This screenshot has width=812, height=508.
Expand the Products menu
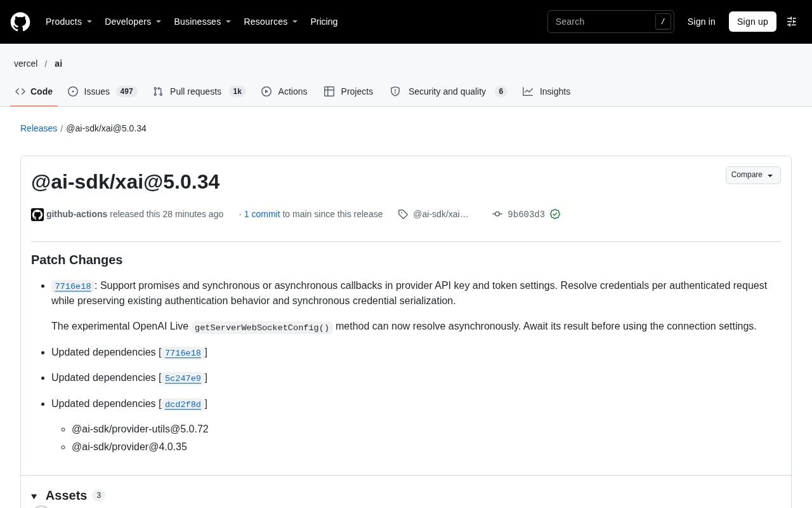click(69, 22)
